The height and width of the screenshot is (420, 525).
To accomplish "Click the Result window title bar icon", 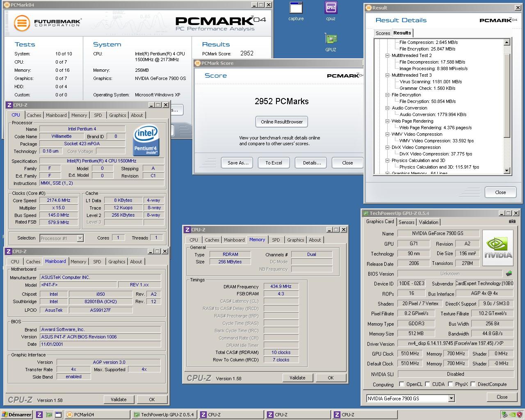I will 368,7.
